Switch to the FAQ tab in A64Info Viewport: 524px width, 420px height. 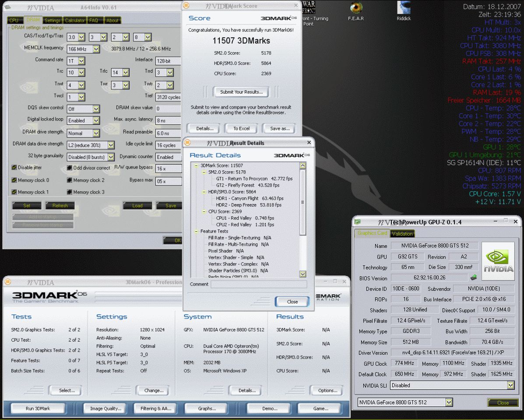(x=94, y=21)
